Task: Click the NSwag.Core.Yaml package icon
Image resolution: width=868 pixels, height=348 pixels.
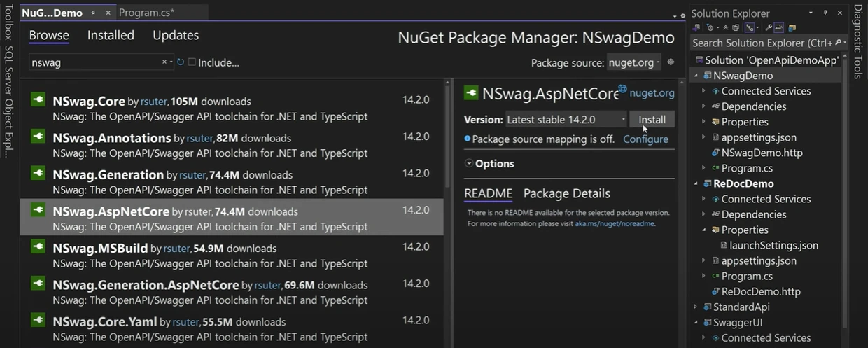Action: pyautogui.click(x=38, y=321)
